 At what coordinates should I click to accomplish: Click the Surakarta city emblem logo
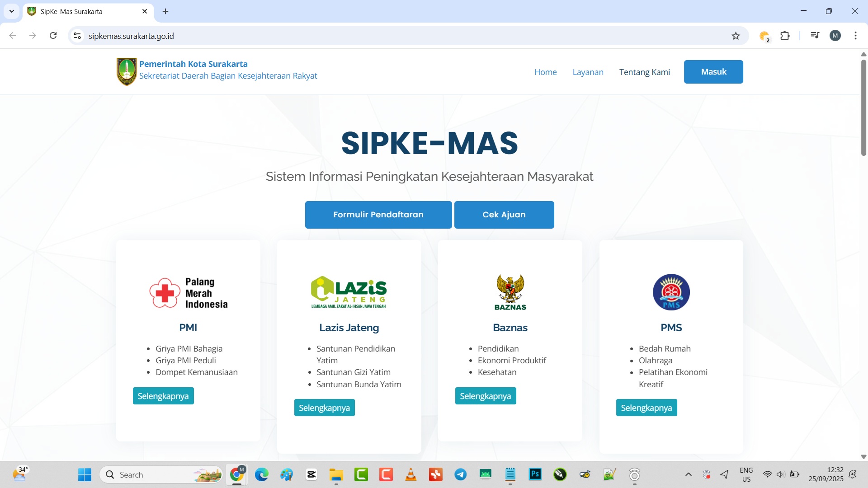click(127, 71)
